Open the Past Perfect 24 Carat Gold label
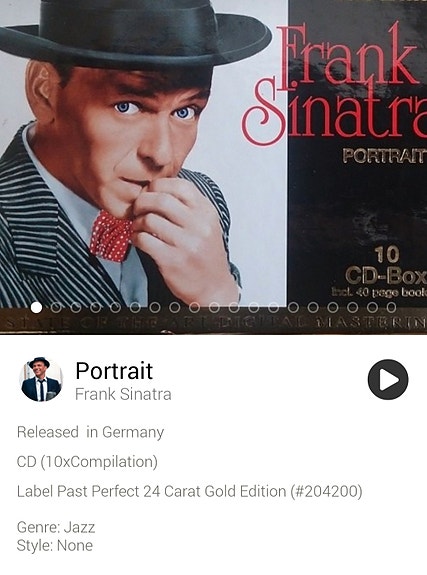Viewport: 427px width, 575px height. 171,491
